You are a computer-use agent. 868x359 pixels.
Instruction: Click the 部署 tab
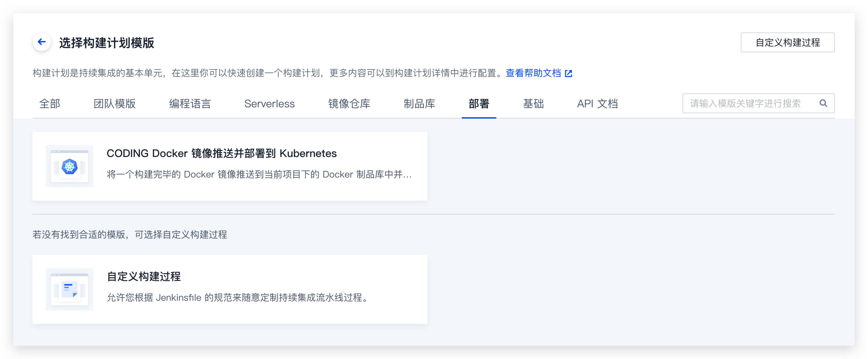click(479, 104)
